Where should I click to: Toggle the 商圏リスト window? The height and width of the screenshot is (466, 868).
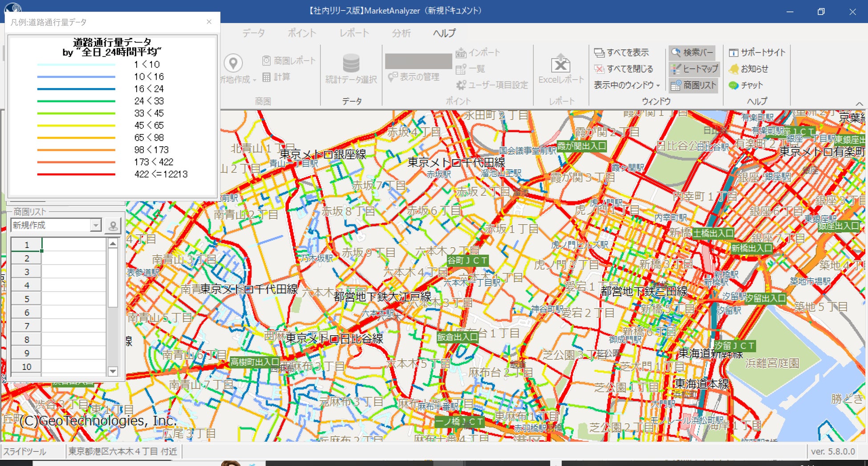(694, 85)
